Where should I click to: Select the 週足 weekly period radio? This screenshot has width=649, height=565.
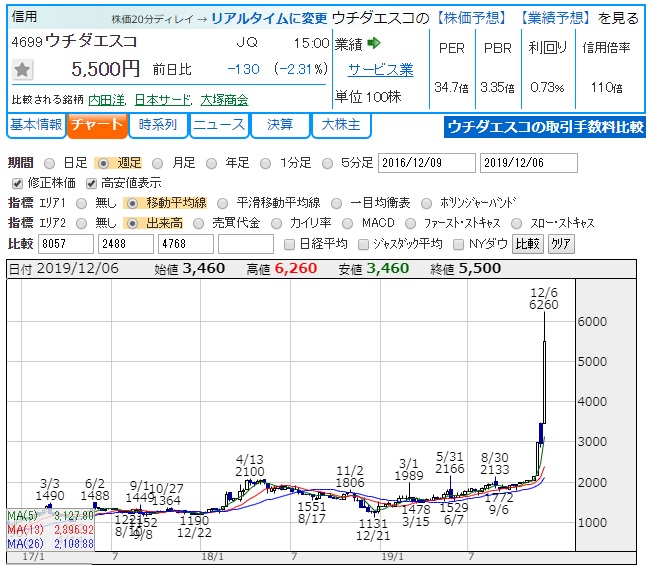point(103,163)
